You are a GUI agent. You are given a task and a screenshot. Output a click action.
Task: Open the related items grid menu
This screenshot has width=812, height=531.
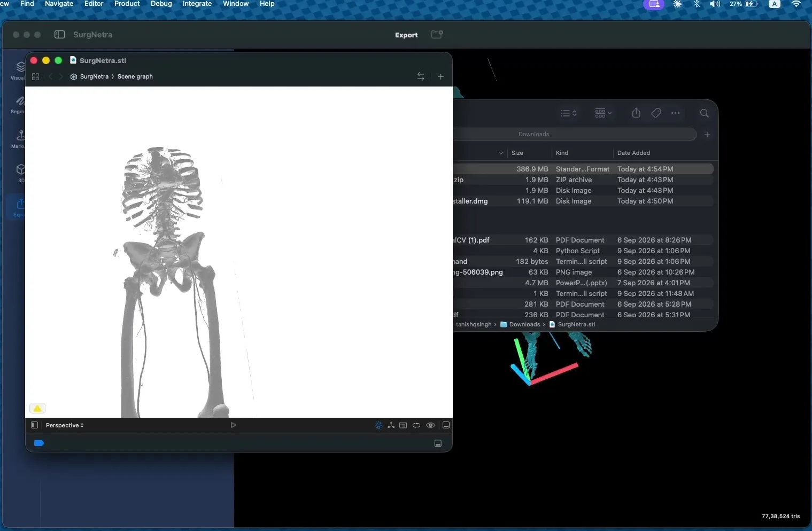(x=35, y=77)
